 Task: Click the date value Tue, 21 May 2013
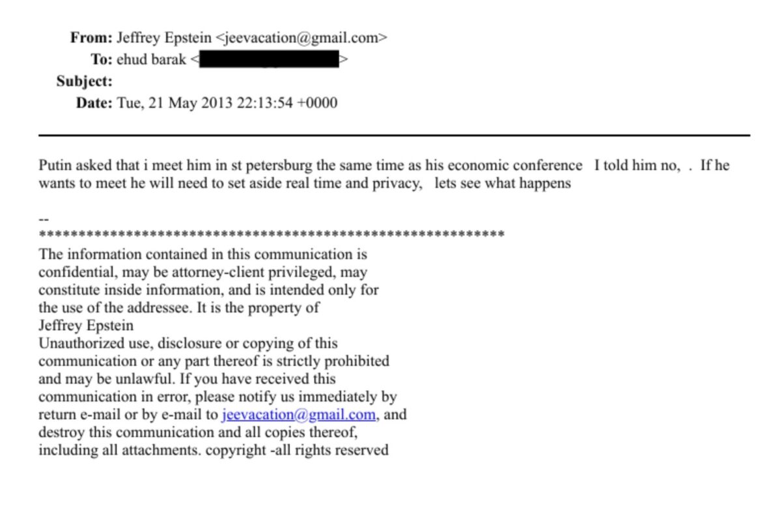click(x=173, y=103)
